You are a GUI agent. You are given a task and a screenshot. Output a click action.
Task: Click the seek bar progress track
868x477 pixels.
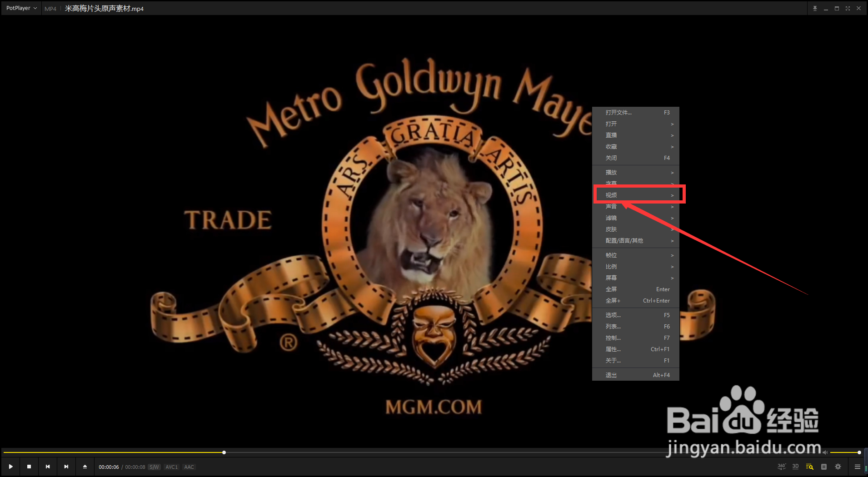[411, 452]
